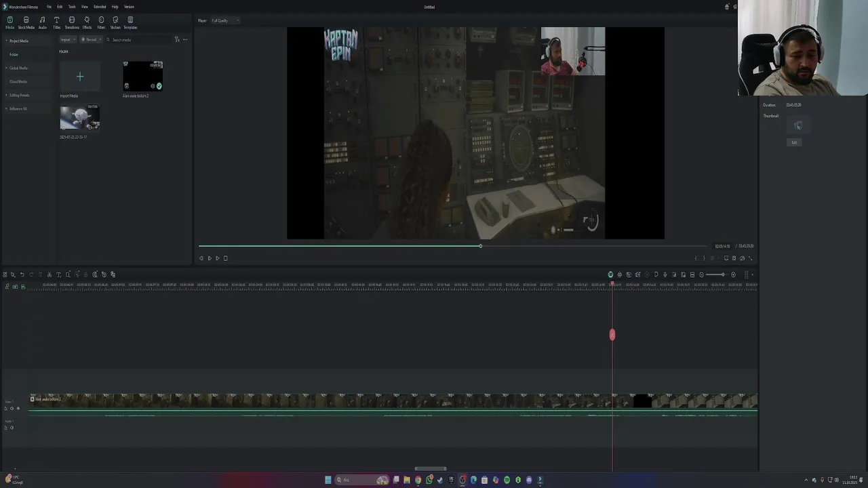Take a snapshot of the preview
Image resolution: width=868 pixels, height=488 pixels.
pyautogui.click(x=734, y=258)
